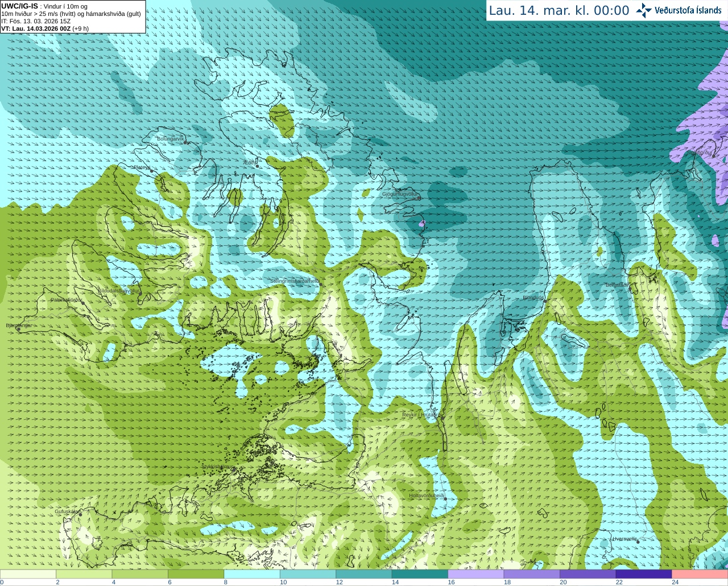Click the 'Patreksfjörður' station label
This screenshot has height=586, width=728.
67,299
